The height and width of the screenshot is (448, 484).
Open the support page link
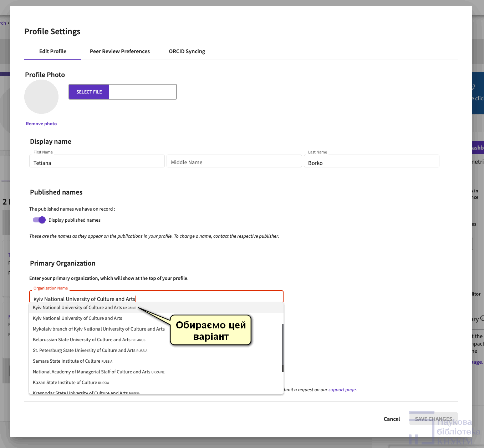tap(342, 390)
